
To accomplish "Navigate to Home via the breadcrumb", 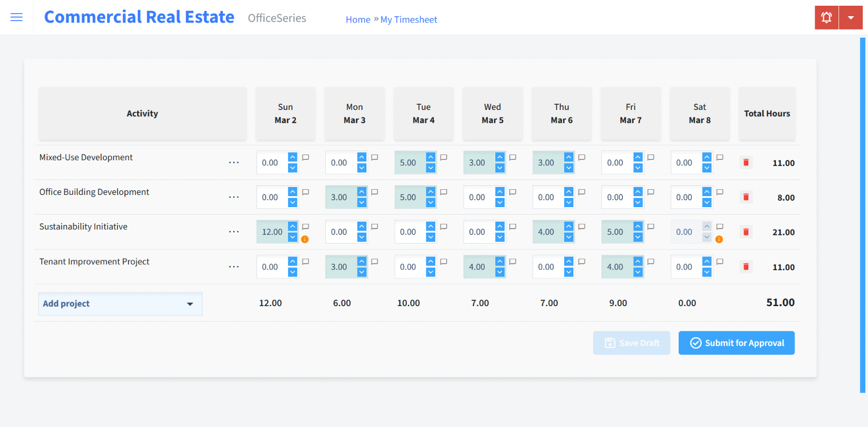I will (x=358, y=19).
